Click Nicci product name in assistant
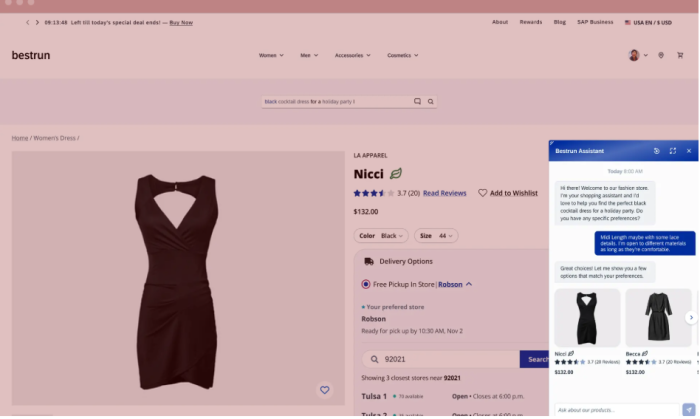 tap(560, 353)
